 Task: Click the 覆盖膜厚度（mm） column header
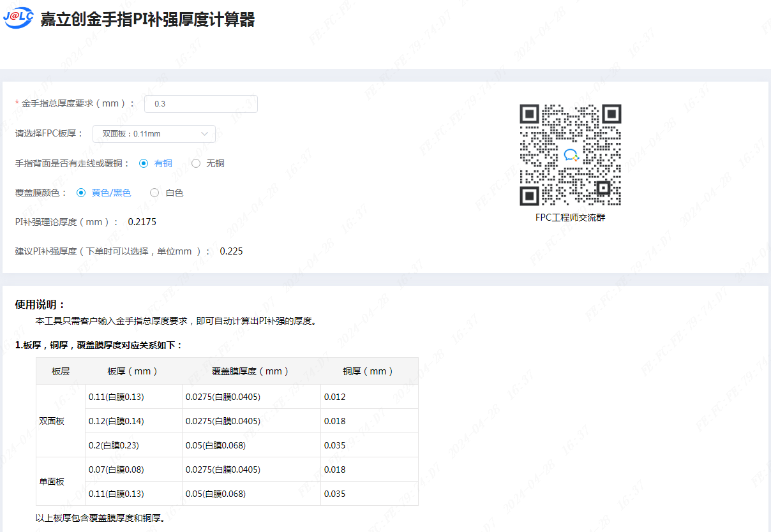coord(251,371)
